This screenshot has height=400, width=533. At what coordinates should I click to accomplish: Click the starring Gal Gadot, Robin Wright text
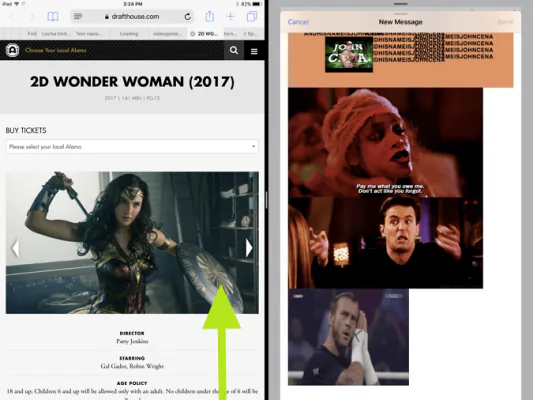[x=132, y=366]
